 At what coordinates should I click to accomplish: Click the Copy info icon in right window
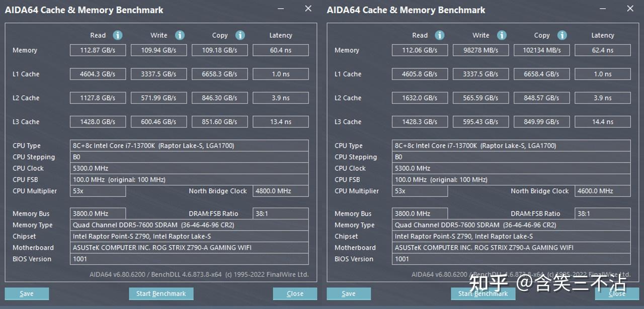(x=562, y=35)
